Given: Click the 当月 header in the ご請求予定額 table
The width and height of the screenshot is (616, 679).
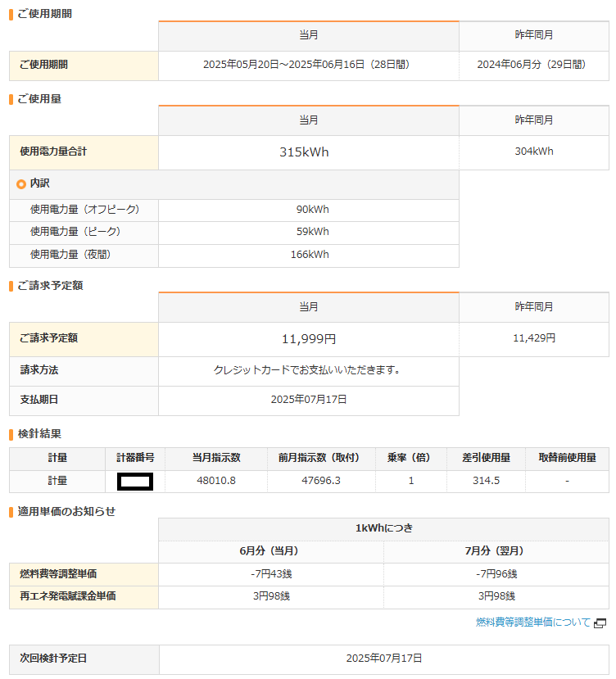Looking at the screenshot, I should [309, 307].
